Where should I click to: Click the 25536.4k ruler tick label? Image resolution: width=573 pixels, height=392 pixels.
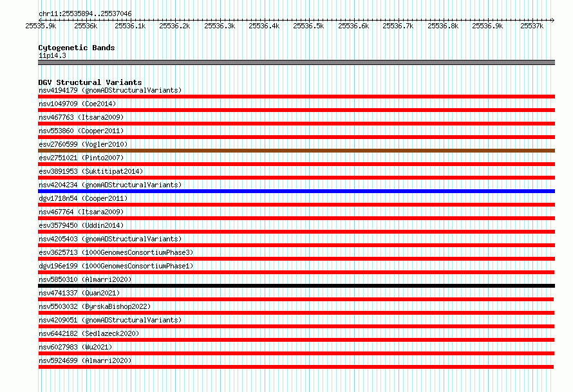tap(264, 26)
